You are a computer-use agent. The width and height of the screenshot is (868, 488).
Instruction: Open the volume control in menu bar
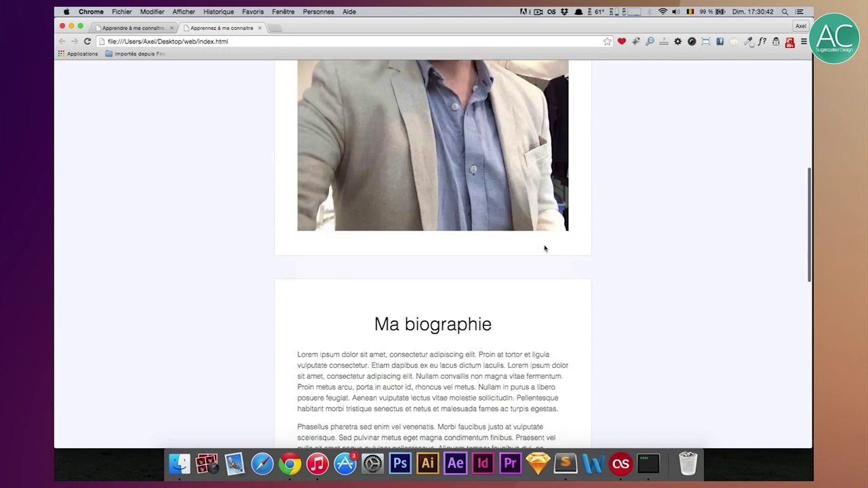click(x=675, y=12)
